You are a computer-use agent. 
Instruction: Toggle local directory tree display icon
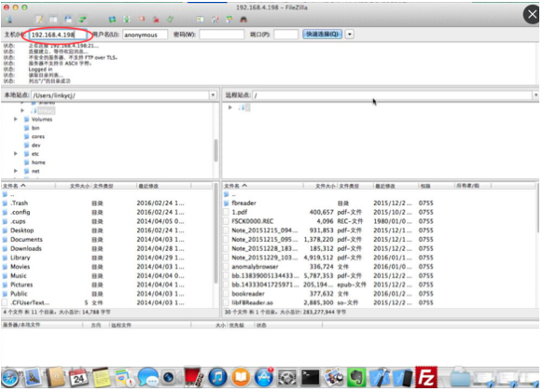[53, 20]
